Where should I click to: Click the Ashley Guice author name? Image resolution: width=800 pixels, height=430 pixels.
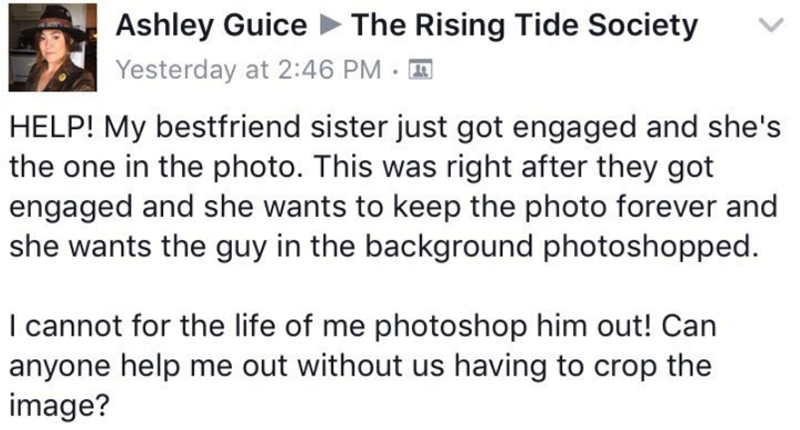pos(212,26)
